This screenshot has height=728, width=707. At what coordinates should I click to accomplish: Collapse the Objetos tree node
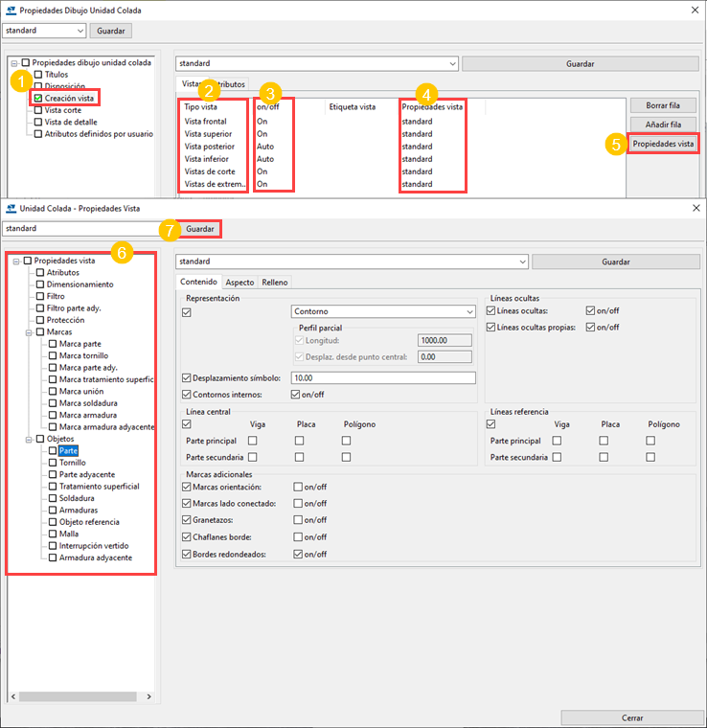click(x=29, y=440)
